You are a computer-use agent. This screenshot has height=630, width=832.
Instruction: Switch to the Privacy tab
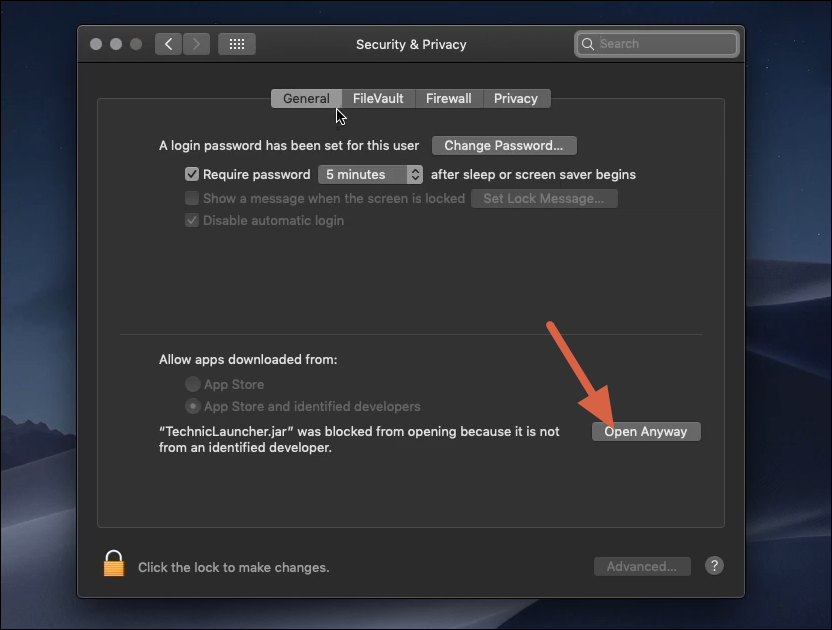point(516,98)
